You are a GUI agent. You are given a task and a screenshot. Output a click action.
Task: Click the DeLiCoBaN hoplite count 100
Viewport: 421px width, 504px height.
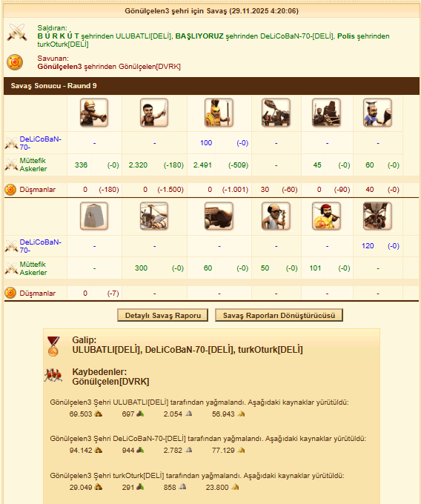[x=206, y=143]
